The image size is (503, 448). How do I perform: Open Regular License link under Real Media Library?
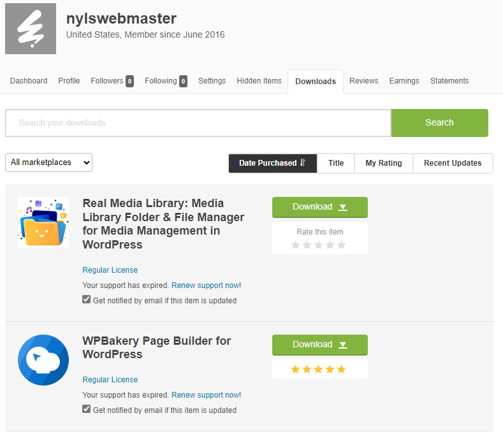(110, 270)
